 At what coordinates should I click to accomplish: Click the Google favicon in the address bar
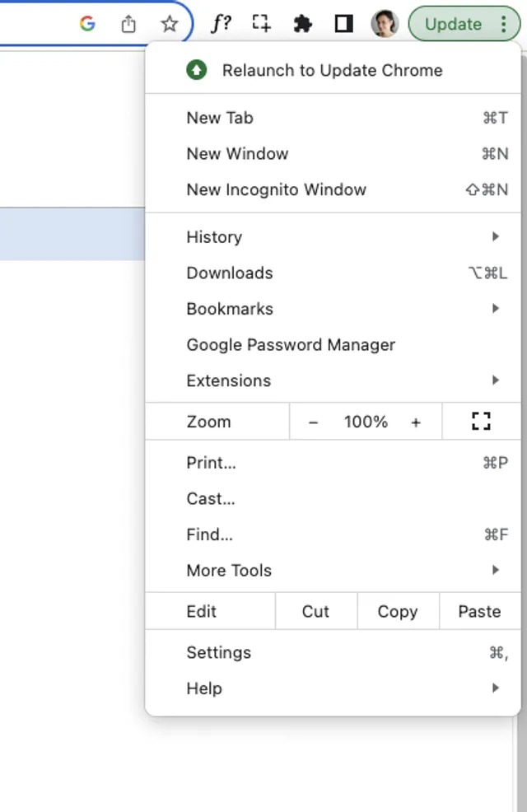coord(86,24)
